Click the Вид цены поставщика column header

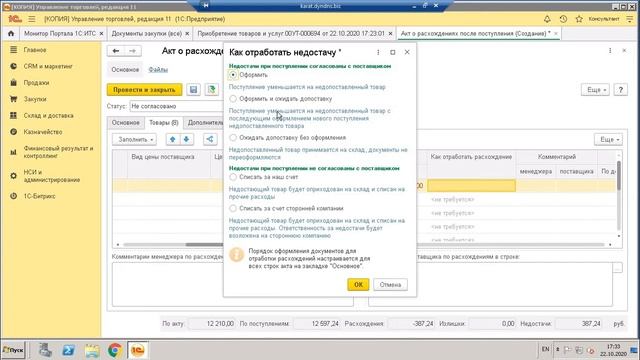pyautogui.click(x=162, y=157)
